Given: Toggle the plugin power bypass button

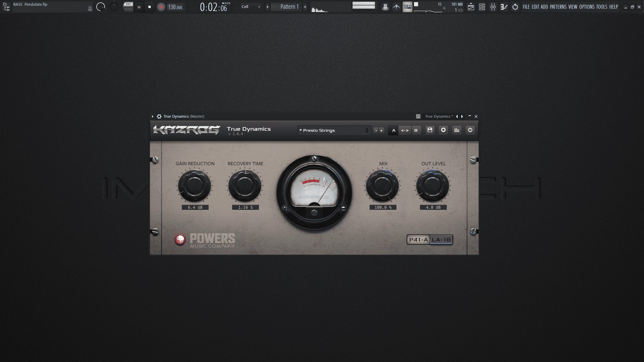Looking at the screenshot, I should tap(470, 130).
